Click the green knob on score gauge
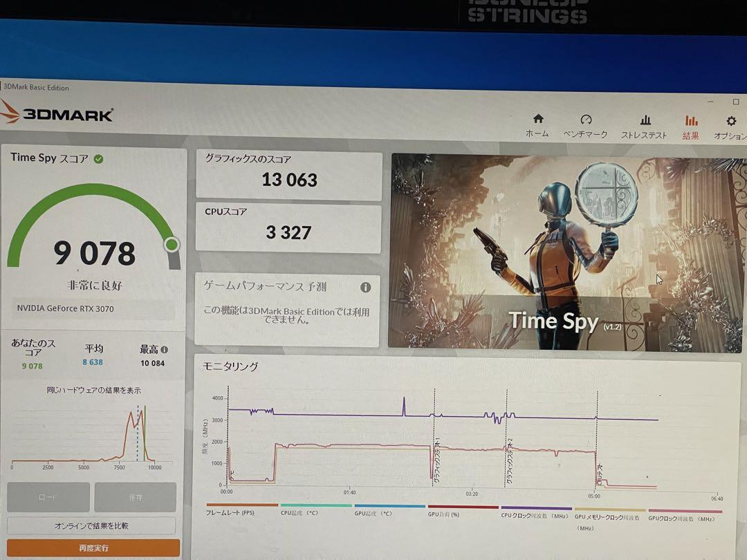747x560 pixels. [172, 245]
